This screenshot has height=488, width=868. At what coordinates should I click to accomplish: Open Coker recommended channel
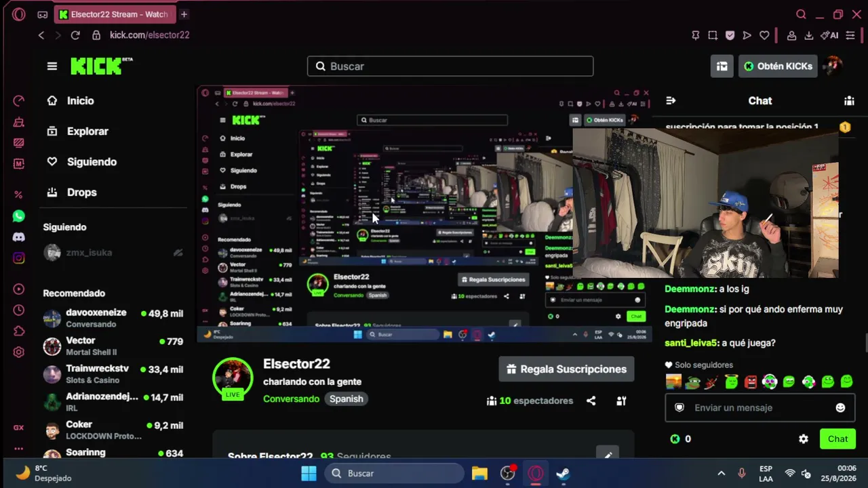click(x=113, y=430)
